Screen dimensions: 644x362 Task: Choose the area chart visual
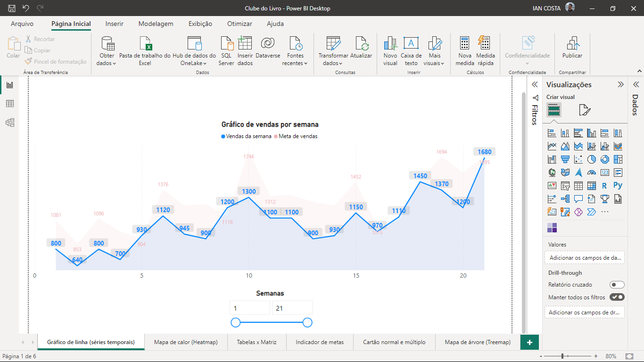pyautogui.click(x=565, y=146)
